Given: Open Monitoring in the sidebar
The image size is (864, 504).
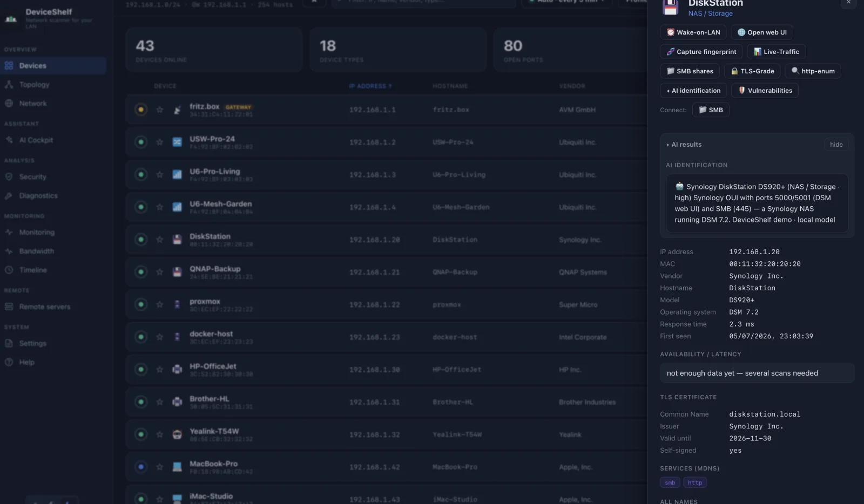Looking at the screenshot, I should tap(53, 233).
